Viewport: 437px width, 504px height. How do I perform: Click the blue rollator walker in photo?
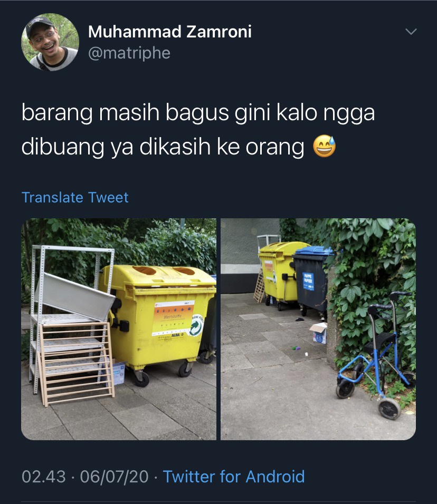(376, 355)
